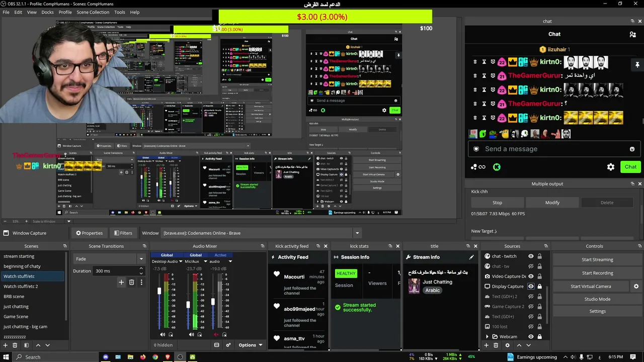Image resolution: width=644 pixels, height=362 pixels.
Task: Unmute the red-muted audio channel
Action: (216, 335)
